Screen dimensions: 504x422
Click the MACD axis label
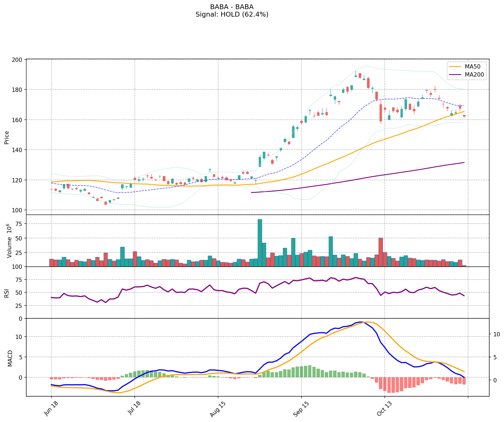point(10,358)
